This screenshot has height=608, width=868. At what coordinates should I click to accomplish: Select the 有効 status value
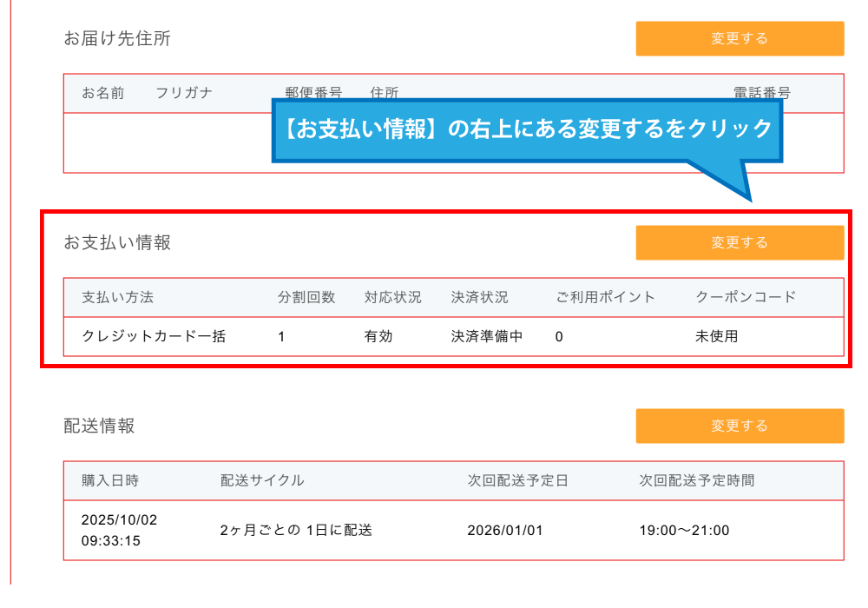coord(378,336)
